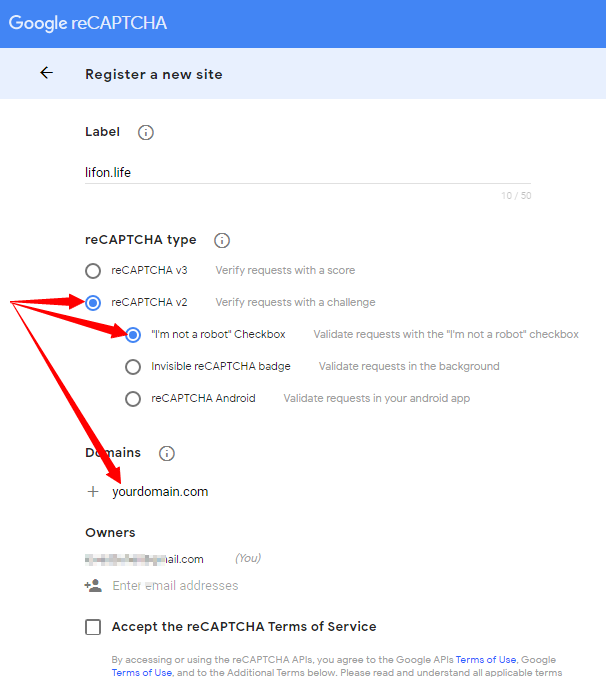Click the text Validate requests in the background
Viewport: 606px width, 677px height.
click(x=409, y=366)
